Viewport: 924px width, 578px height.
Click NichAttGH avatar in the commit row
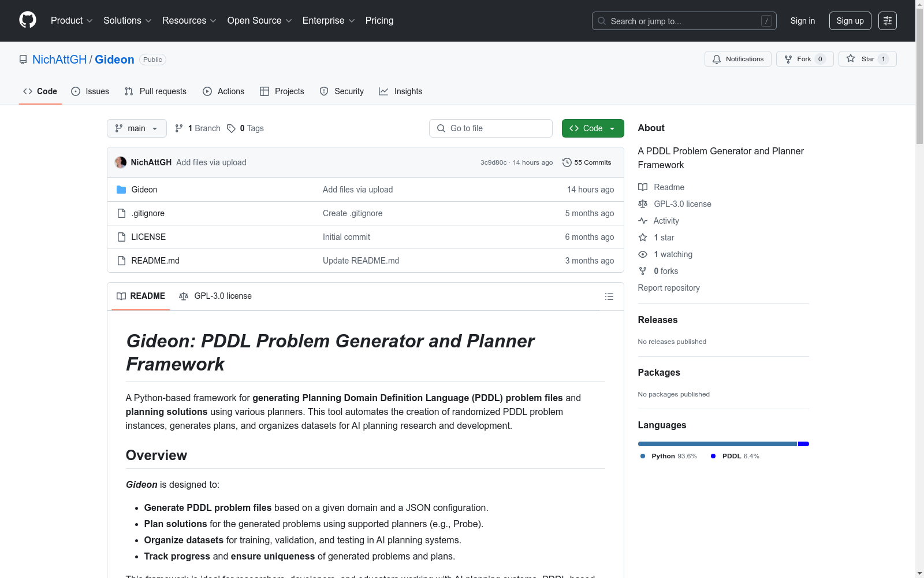tap(121, 162)
